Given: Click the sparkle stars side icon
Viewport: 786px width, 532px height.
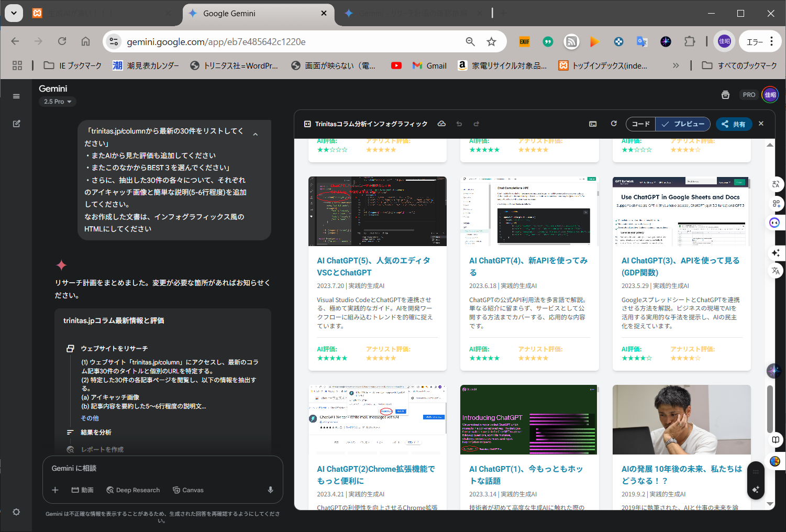Looking at the screenshot, I should (776, 253).
